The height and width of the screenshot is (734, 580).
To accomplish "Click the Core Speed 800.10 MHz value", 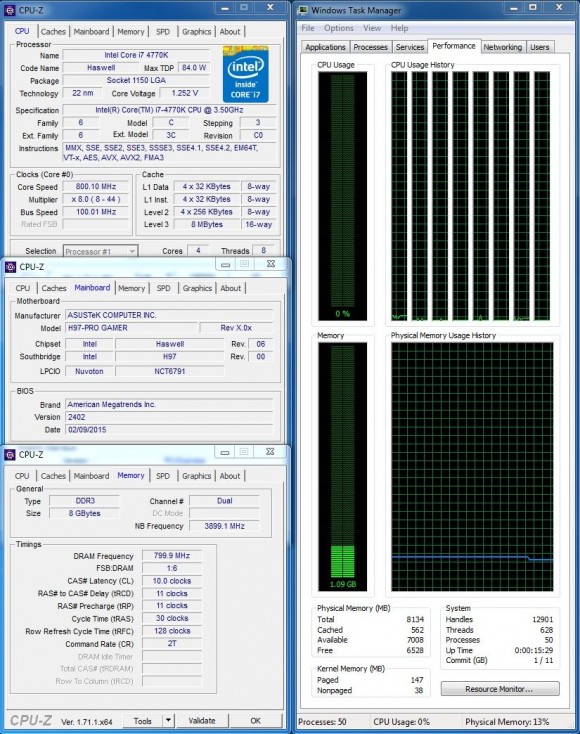I will click(x=96, y=186).
